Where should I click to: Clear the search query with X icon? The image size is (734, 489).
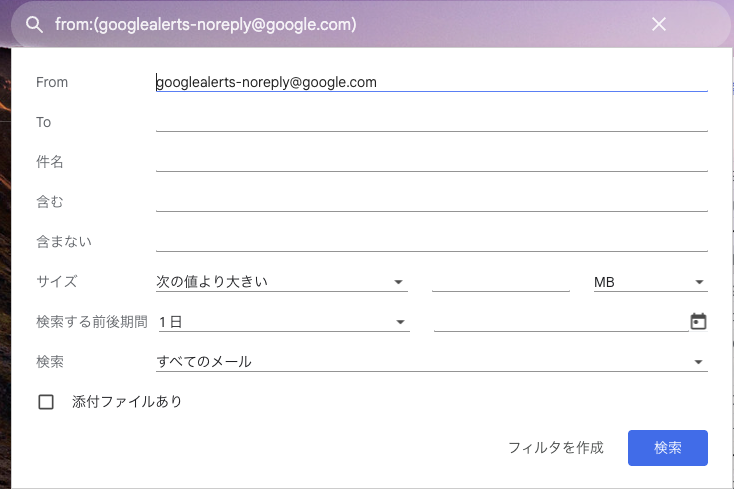[x=659, y=24]
